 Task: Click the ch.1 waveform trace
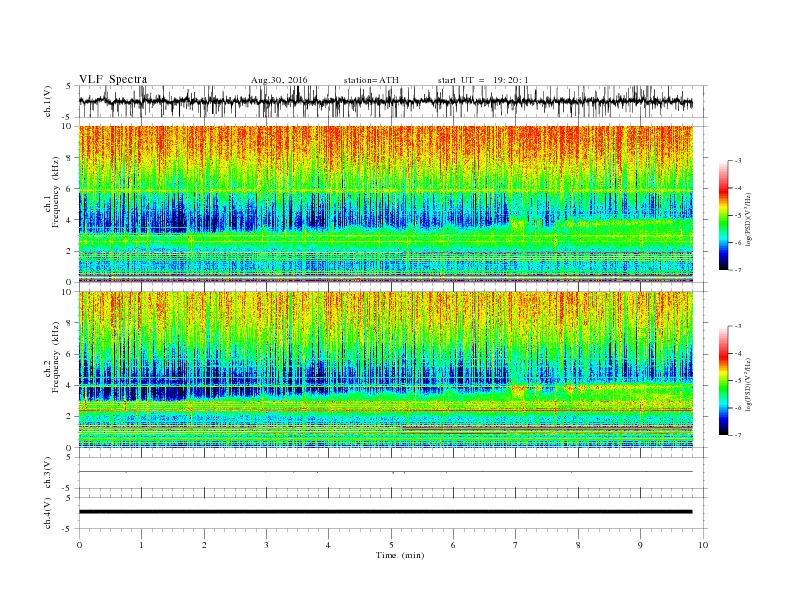tap(385, 101)
